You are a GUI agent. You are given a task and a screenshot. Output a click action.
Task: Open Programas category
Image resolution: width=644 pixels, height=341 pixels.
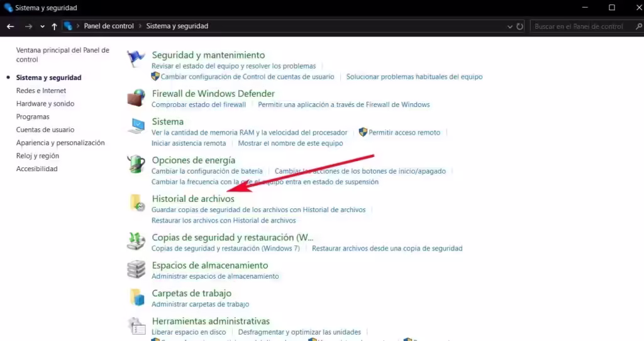[x=33, y=116]
